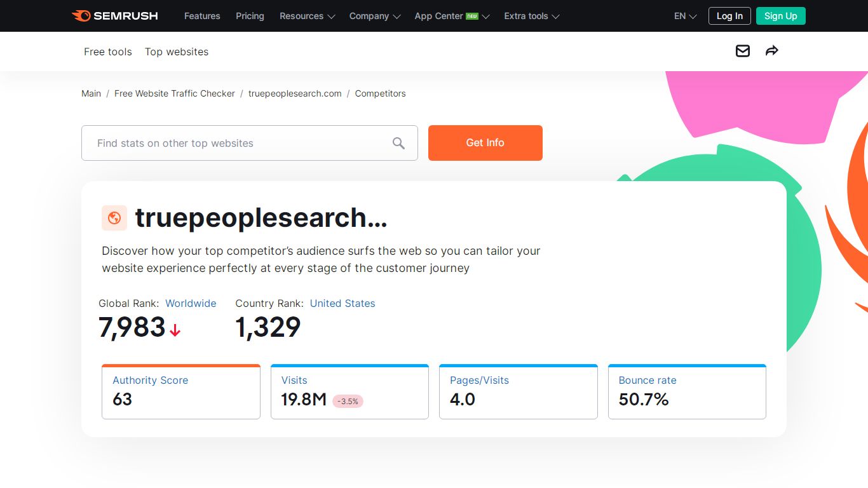Click the Sign Up button
Screen dimensions: 868x488
pyautogui.click(x=781, y=16)
